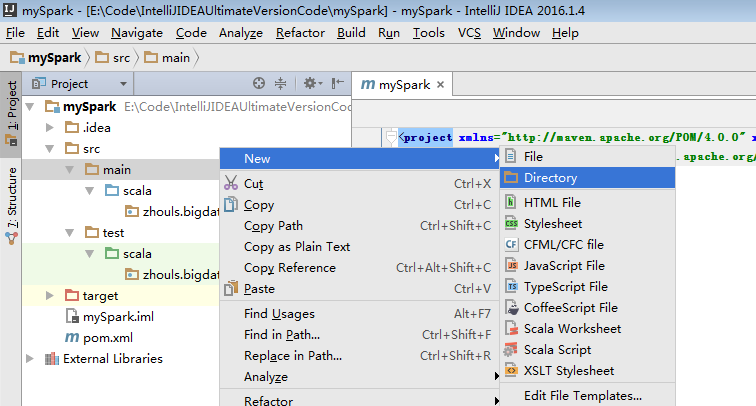Open the Navigate menu
This screenshot has width=756, height=406.
click(137, 33)
